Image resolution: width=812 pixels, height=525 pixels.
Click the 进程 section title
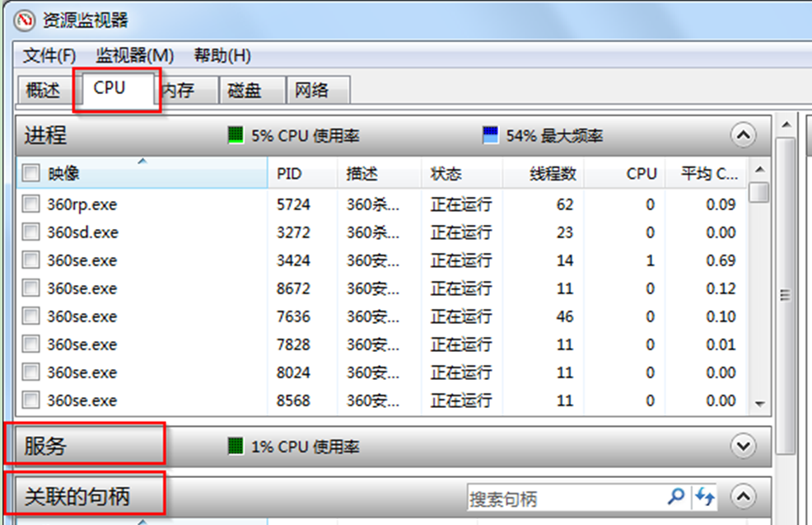(45, 135)
